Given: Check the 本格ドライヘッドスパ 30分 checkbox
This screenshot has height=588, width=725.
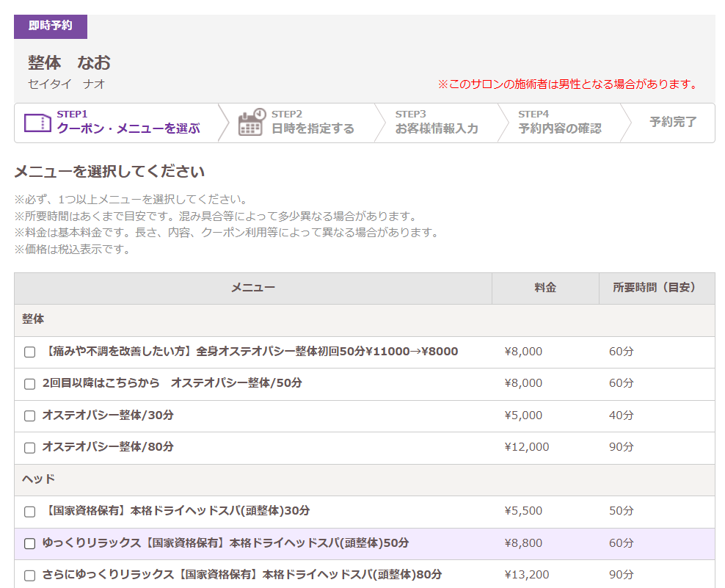Looking at the screenshot, I should coord(30,512).
